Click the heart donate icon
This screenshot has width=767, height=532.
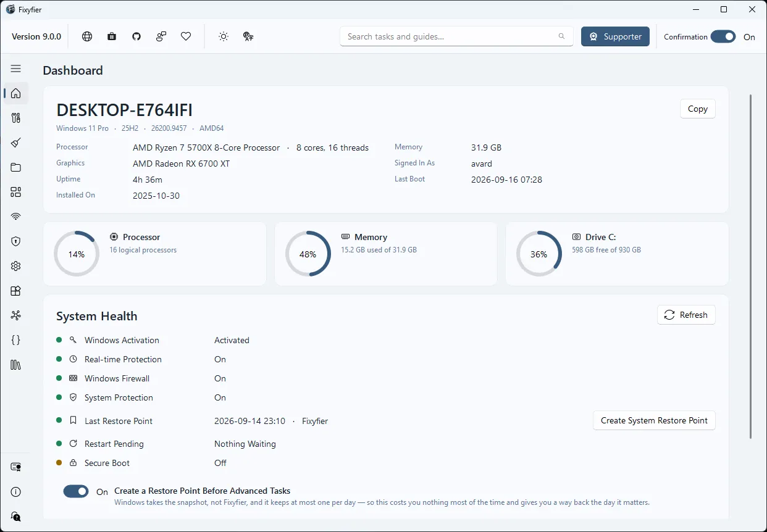(x=186, y=36)
